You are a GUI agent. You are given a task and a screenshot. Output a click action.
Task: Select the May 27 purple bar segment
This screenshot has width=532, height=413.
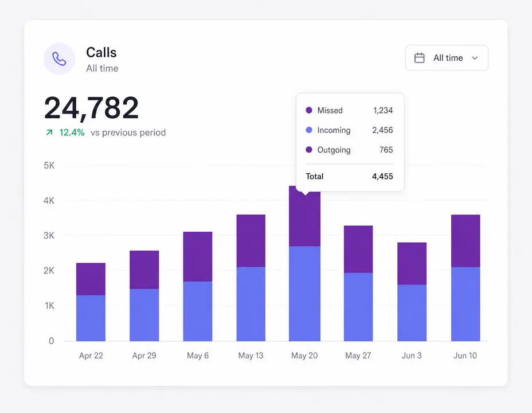click(358, 249)
